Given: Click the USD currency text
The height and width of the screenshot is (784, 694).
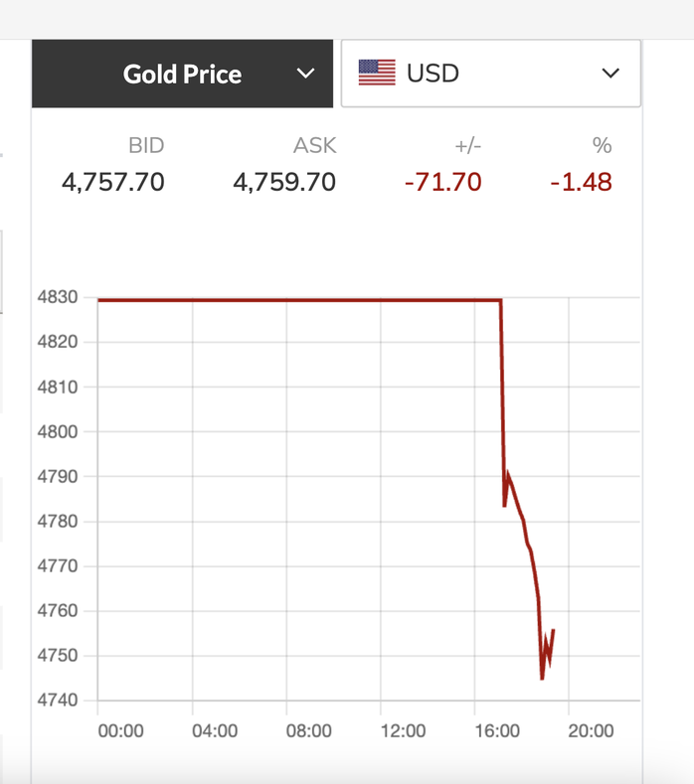Looking at the screenshot, I should (433, 74).
